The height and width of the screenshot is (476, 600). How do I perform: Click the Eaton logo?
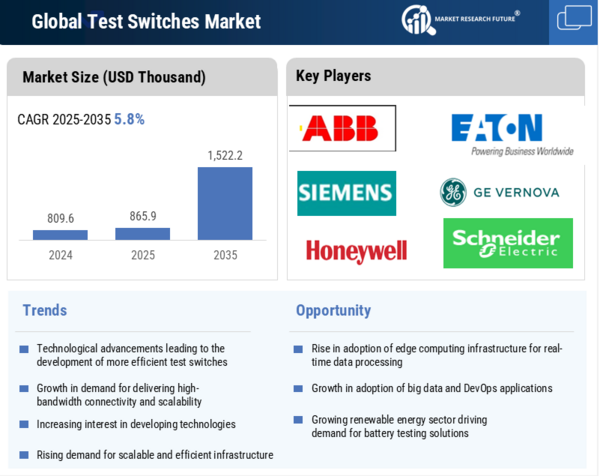[x=510, y=133]
